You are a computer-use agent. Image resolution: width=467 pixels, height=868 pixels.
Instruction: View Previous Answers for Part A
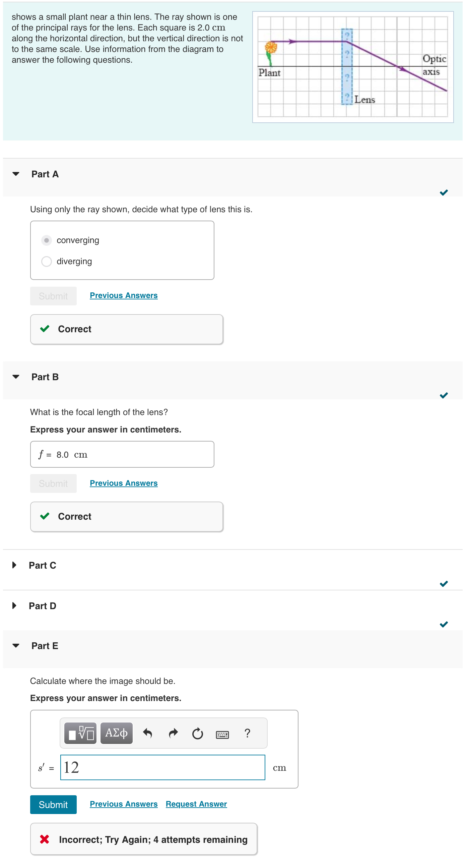pos(124,295)
